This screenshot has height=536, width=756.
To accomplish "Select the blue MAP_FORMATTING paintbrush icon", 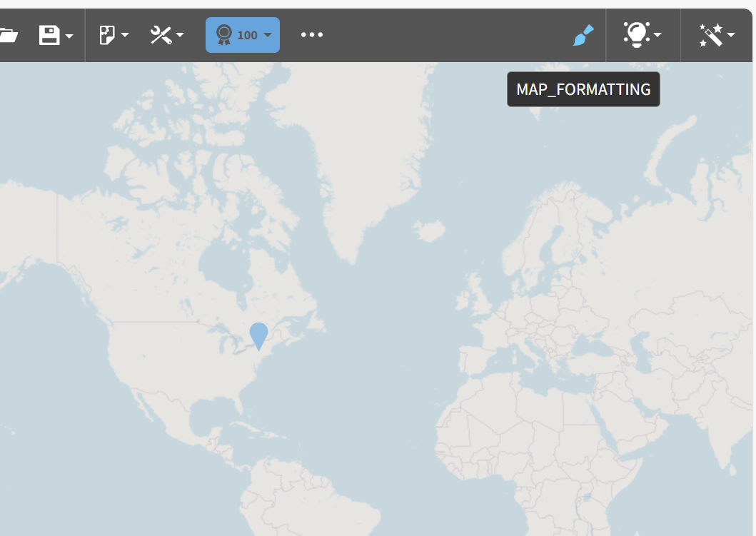I will pos(583,34).
